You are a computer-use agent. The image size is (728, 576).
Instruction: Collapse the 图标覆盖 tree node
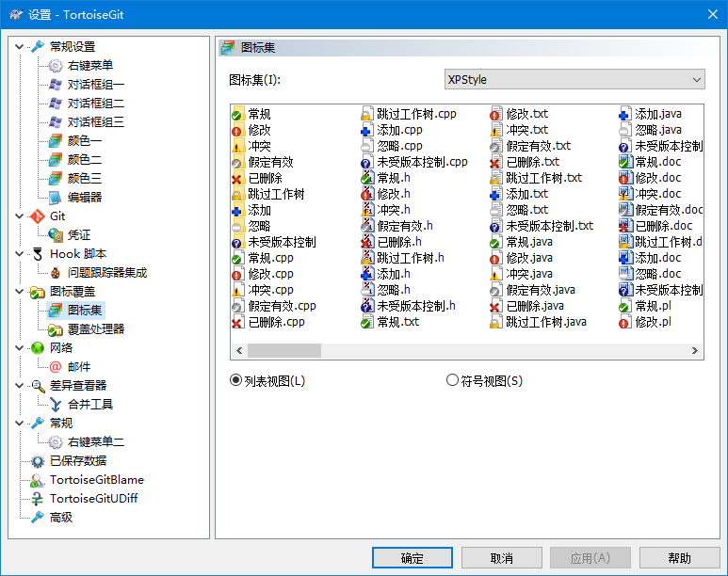pos(20,292)
